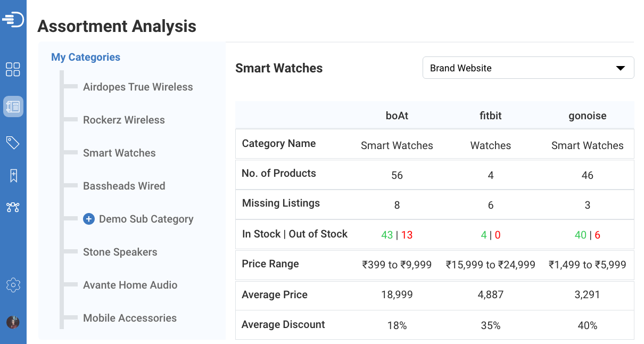
Task: Open the Rockerz Wireless category
Action: point(123,120)
